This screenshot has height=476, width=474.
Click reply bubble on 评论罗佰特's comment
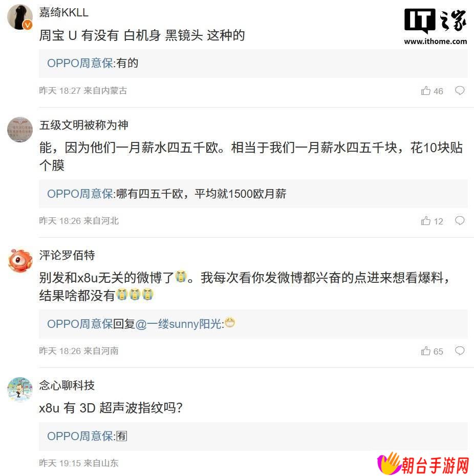(x=460, y=350)
